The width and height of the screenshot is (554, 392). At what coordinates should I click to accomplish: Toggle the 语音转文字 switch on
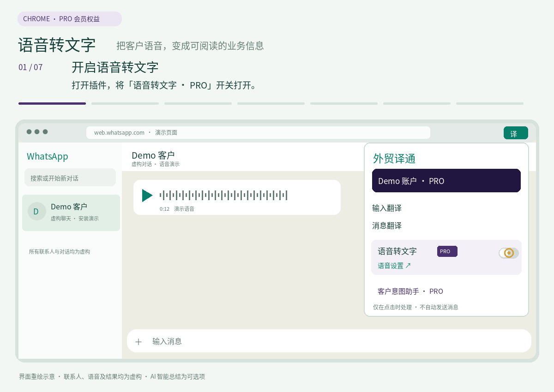pos(509,253)
